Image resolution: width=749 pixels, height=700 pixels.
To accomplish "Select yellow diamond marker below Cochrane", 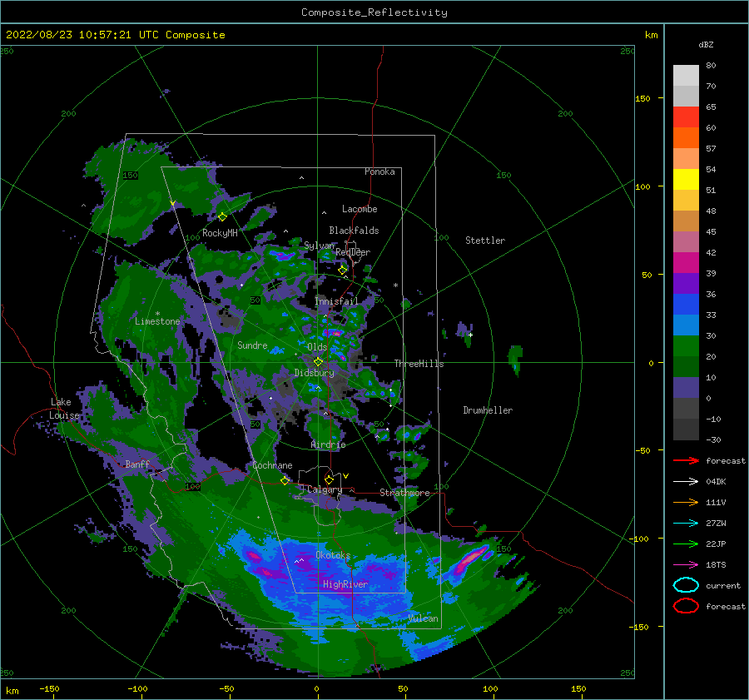I will point(285,481).
